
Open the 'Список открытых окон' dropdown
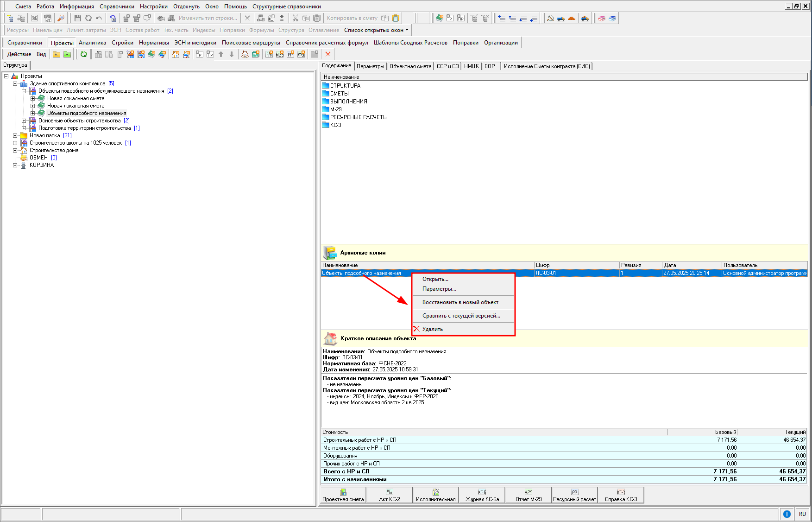(x=376, y=30)
